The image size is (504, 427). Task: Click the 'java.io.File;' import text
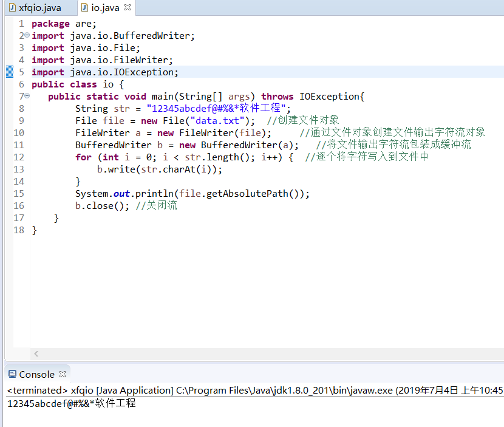pyautogui.click(x=105, y=48)
